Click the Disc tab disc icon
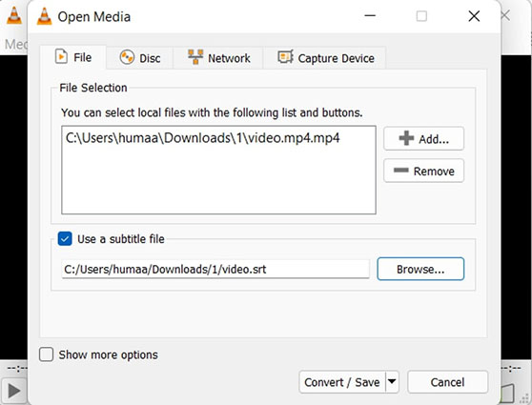The image size is (532, 405). [127, 57]
